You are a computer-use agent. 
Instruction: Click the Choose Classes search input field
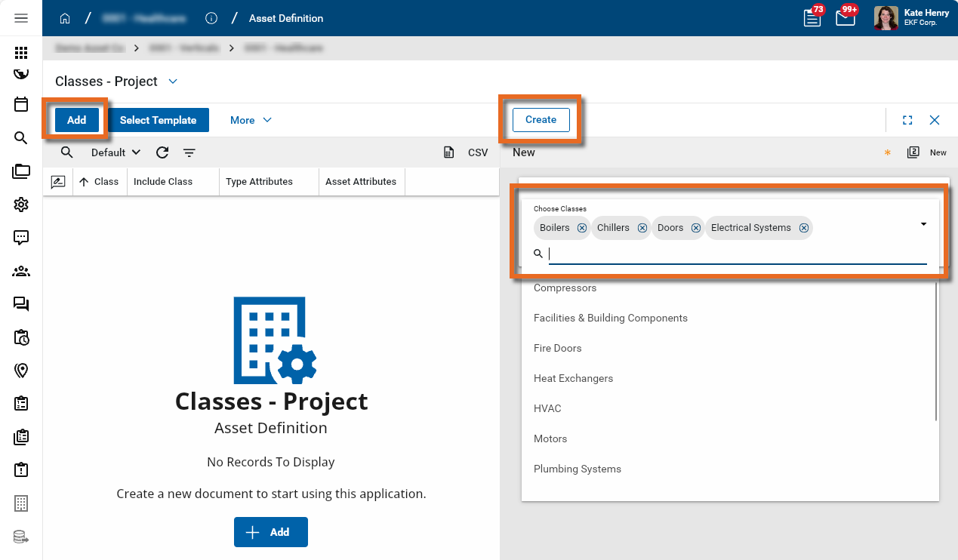coord(737,254)
